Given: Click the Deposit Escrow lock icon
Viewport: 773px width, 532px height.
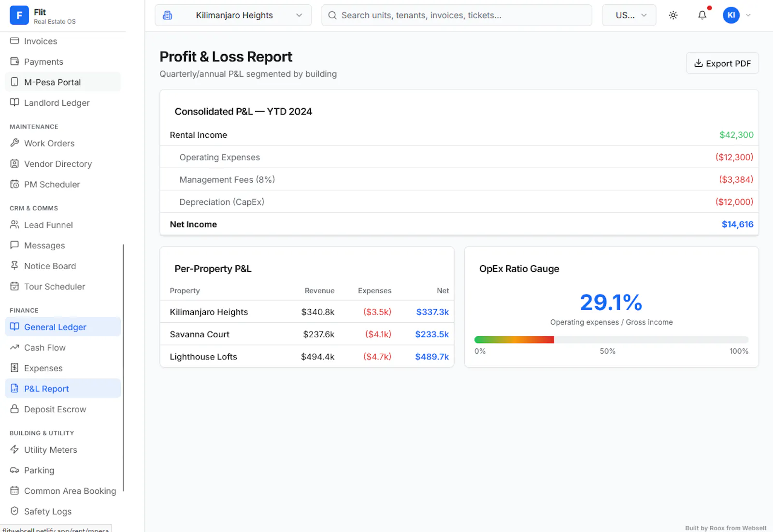Looking at the screenshot, I should 14,409.
